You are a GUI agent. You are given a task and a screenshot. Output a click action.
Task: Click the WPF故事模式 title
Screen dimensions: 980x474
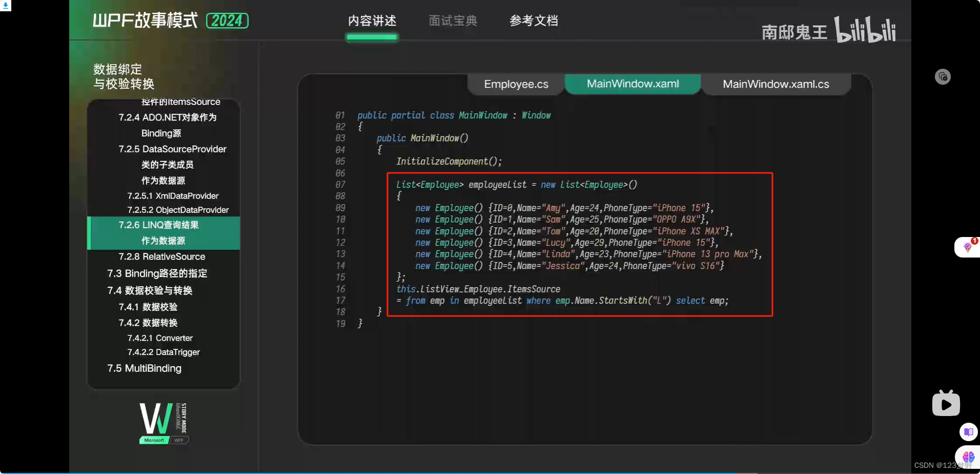[x=145, y=21]
